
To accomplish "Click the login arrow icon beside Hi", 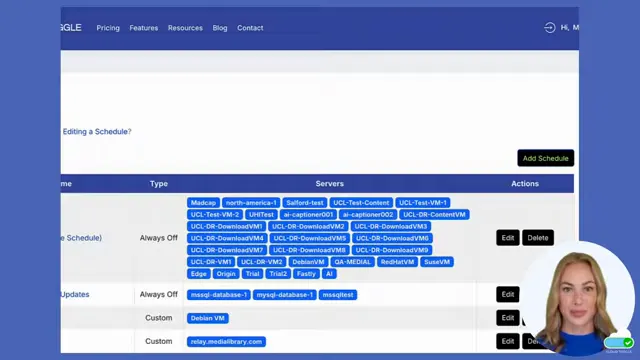I will pos(549,28).
